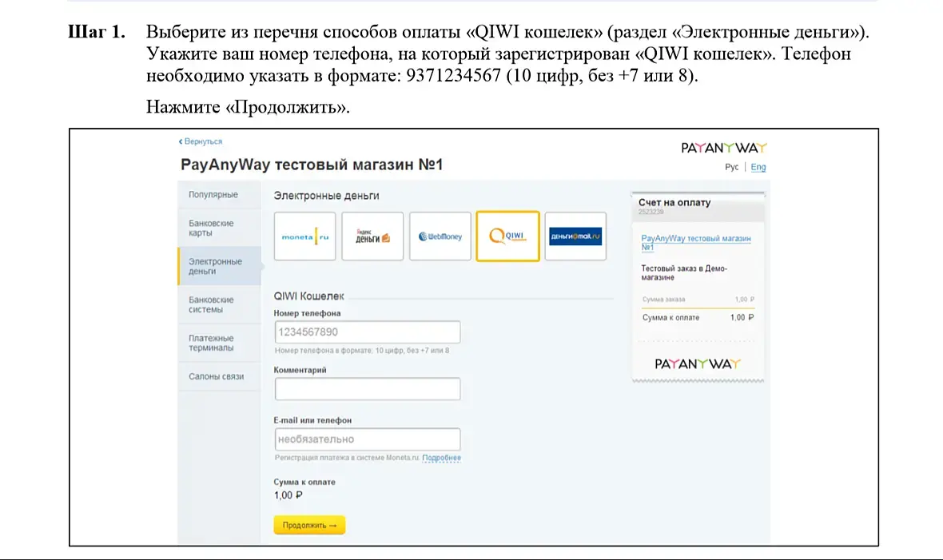
Task: Click the Нажмите «Продолжить» instruction line
Action: 248,107
